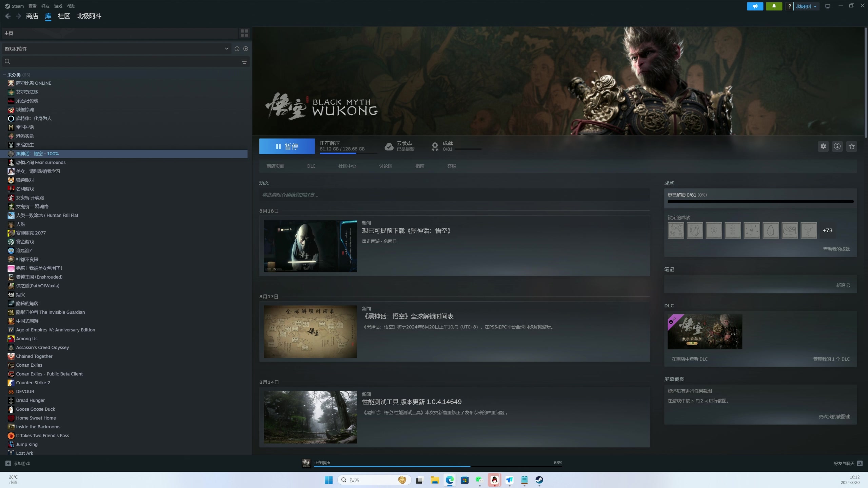
Task: Go to 商店 tab
Action: (32, 16)
